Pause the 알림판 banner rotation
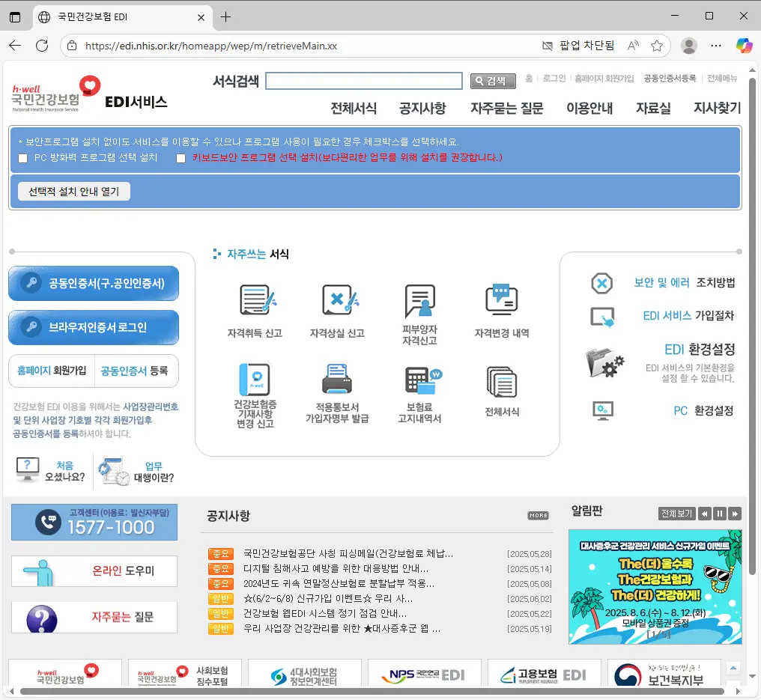Viewport: 761px width, 700px height. pyautogui.click(x=720, y=514)
